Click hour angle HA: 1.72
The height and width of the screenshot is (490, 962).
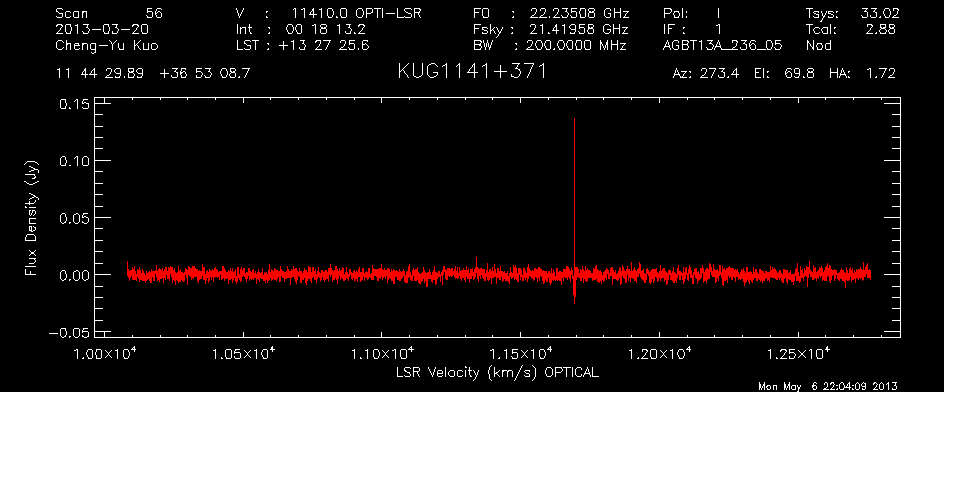(x=863, y=74)
